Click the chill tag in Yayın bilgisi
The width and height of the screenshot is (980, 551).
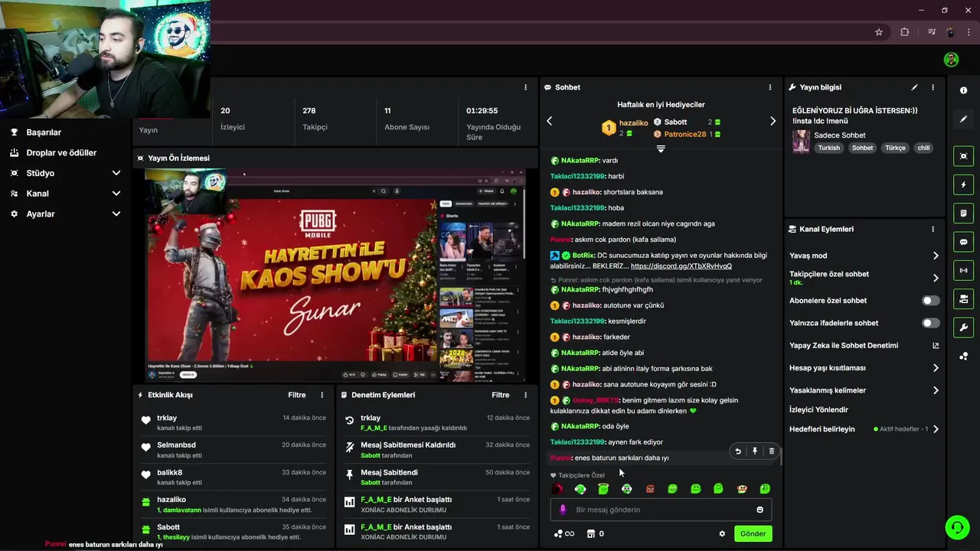pyautogui.click(x=923, y=148)
